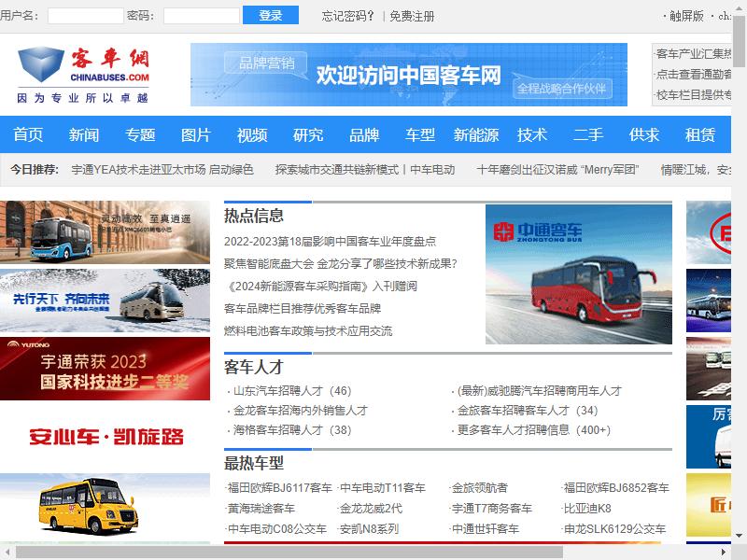Click the 先行天下 齐向未来 snow bus ad
This screenshot has width=747, height=560.
[105, 301]
